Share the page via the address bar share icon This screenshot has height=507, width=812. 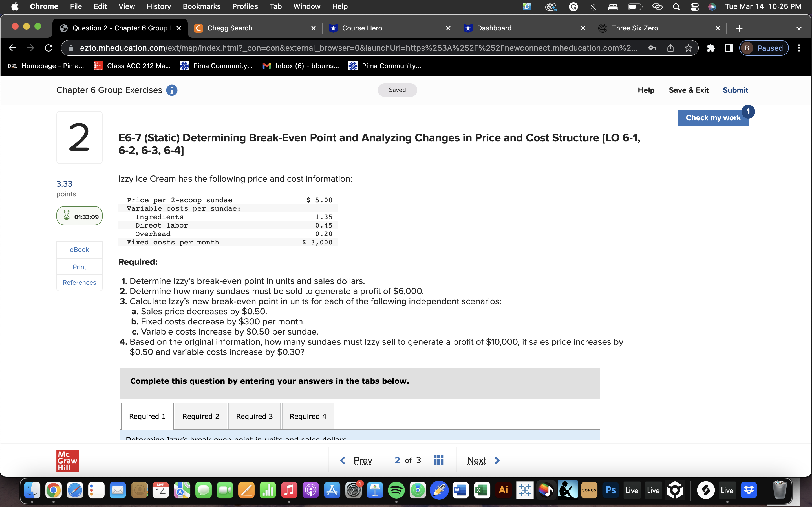(670, 48)
